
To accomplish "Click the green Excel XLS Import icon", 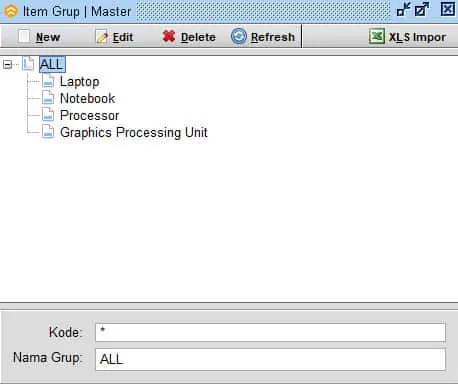I will tap(377, 36).
